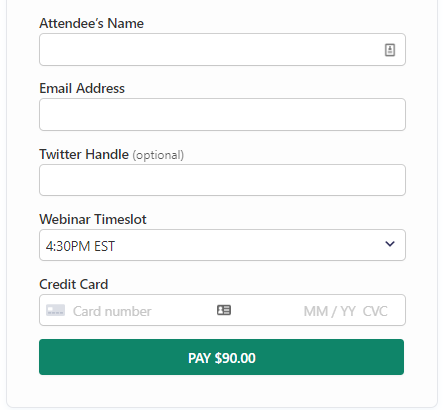
Task: Focus the Email Address input field
Action: coord(222,114)
